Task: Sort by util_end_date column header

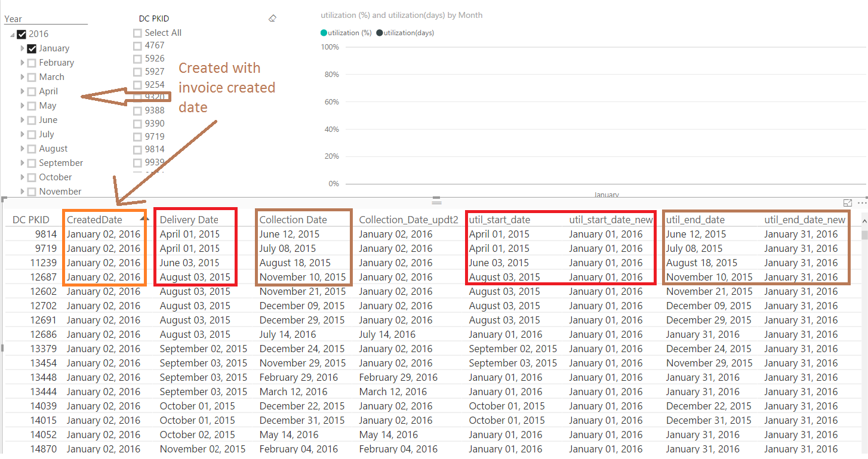Action: tap(695, 220)
